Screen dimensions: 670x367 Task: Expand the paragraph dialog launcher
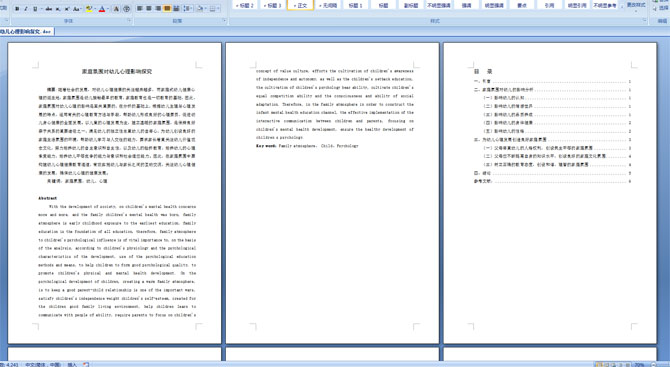click(224, 20)
